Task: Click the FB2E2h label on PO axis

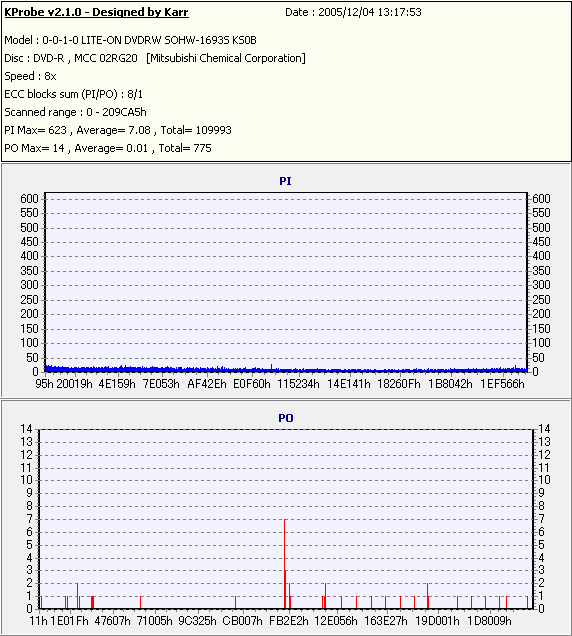Action: (x=289, y=621)
